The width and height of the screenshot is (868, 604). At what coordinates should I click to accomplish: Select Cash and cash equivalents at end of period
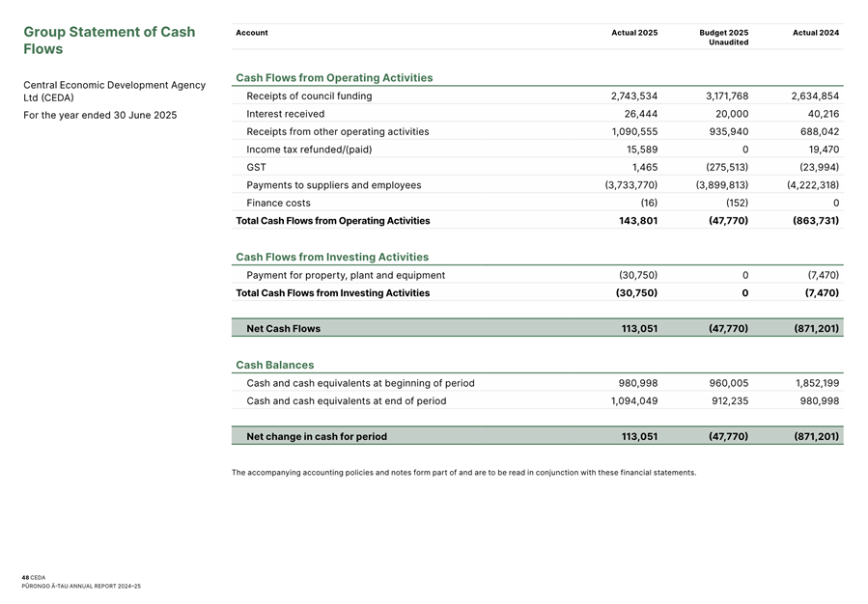point(346,401)
